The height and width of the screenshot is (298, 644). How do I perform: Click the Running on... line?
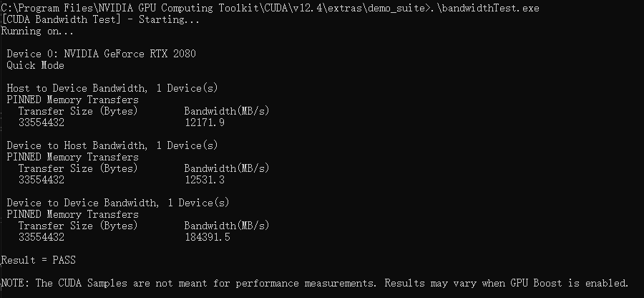tap(37, 32)
